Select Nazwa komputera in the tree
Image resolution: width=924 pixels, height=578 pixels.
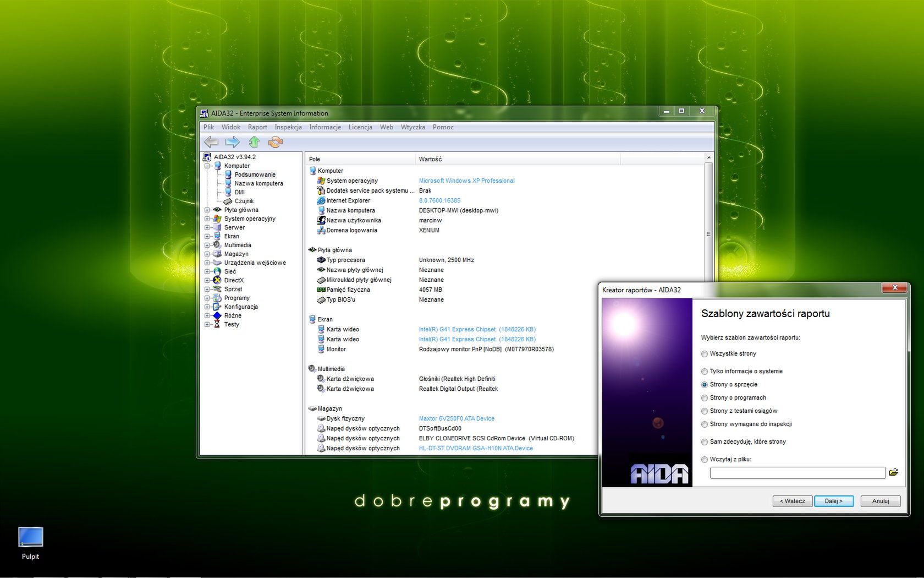point(258,183)
